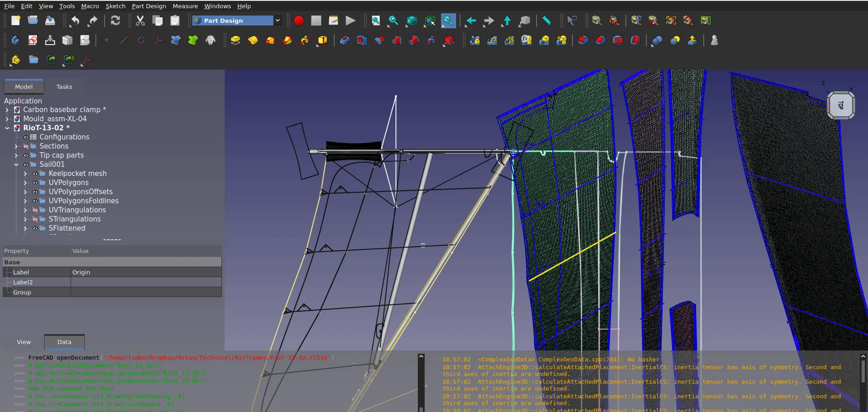Toggle visibility of UVTriangulations

[35, 210]
